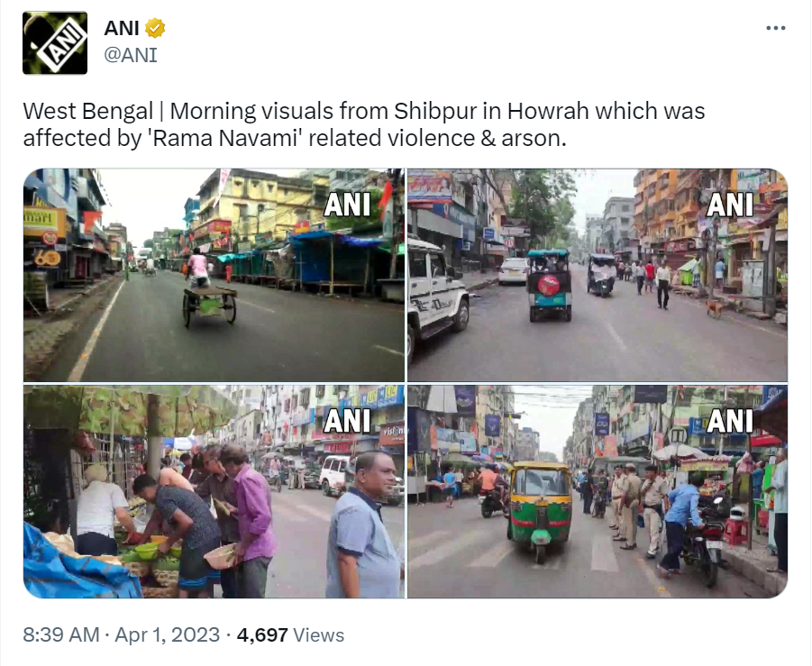
Task: Click the tweet text about Shibpur in Howrah
Action: click(x=363, y=124)
